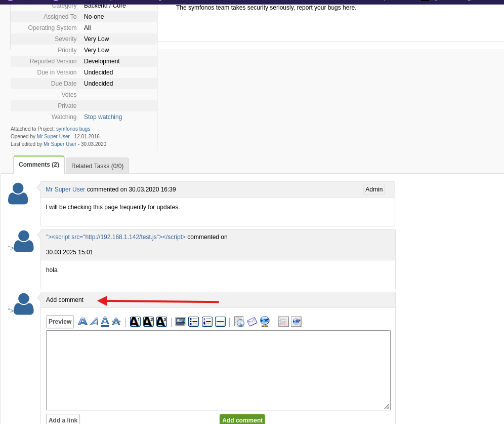This screenshot has width=504, height=424.
Task: Click the 'Due in Version' field label
Action: (57, 72)
